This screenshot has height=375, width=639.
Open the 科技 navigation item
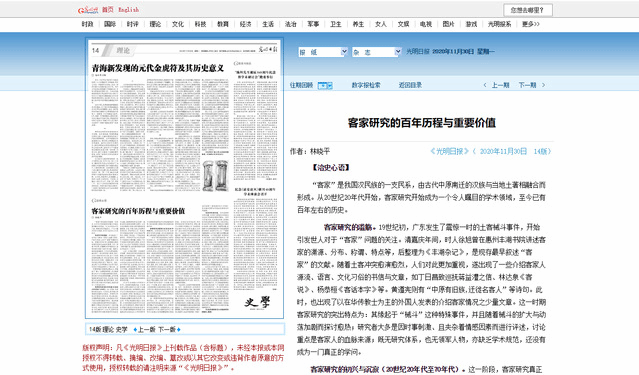coord(201,24)
